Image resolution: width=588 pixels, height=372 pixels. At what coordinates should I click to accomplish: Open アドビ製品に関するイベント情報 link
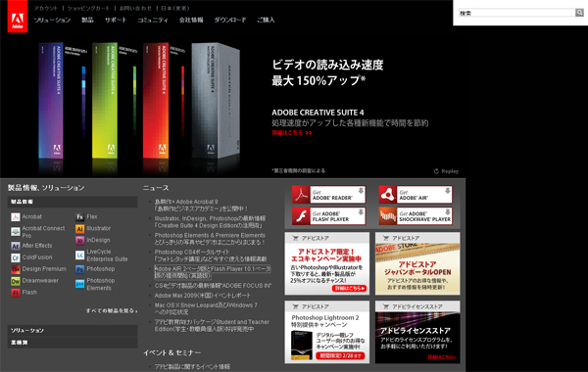(192, 367)
